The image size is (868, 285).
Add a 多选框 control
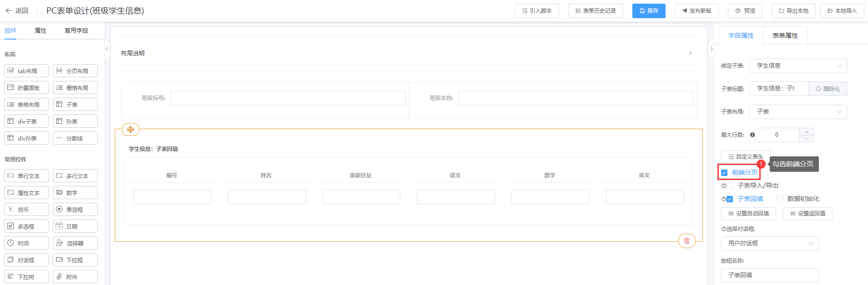click(27, 226)
